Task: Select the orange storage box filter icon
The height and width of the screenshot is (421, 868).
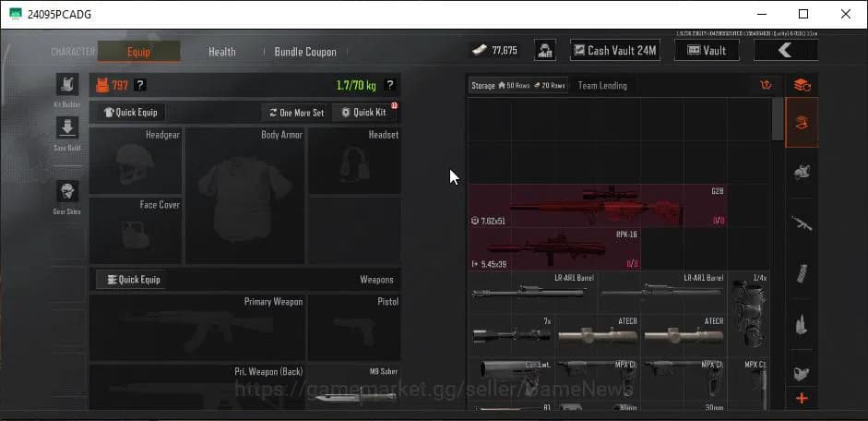Action: tap(802, 123)
